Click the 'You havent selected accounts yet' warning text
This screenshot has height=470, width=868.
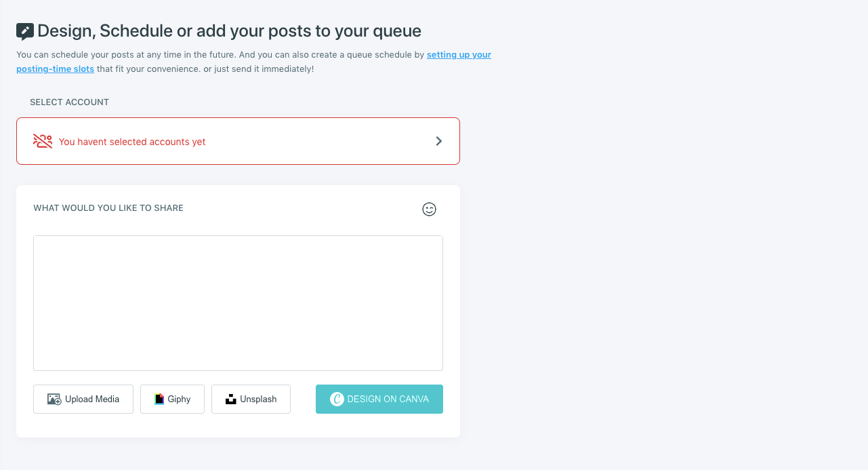[132, 141]
